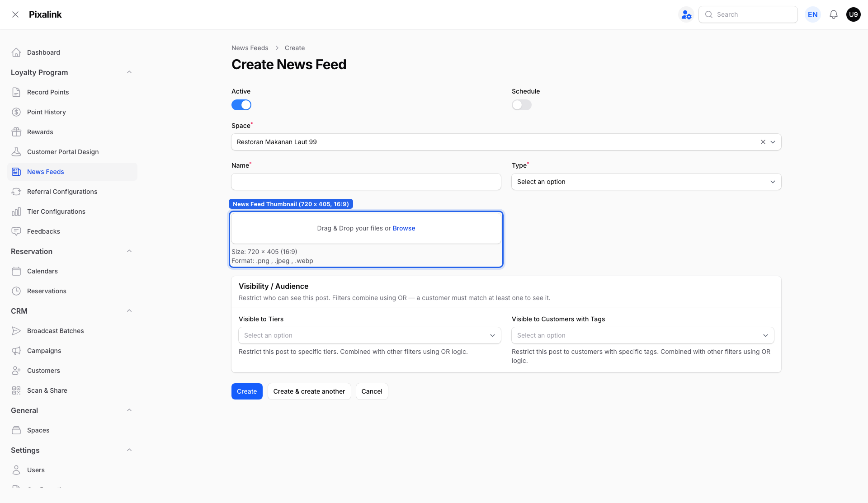
Task: Close the sidebar with the X icon
Action: pyautogui.click(x=15, y=14)
